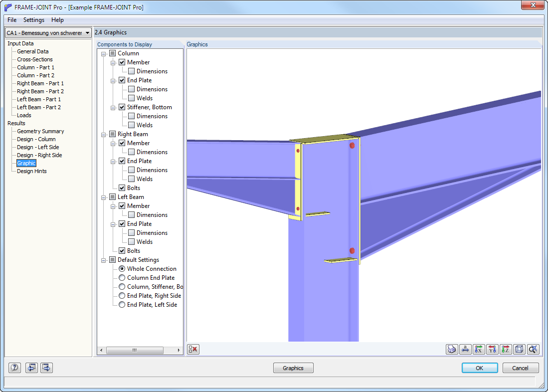Image resolution: width=548 pixels, height=392 pixels.
Task: Click the right scroll arrow of components list
Action: pos(179,350)
